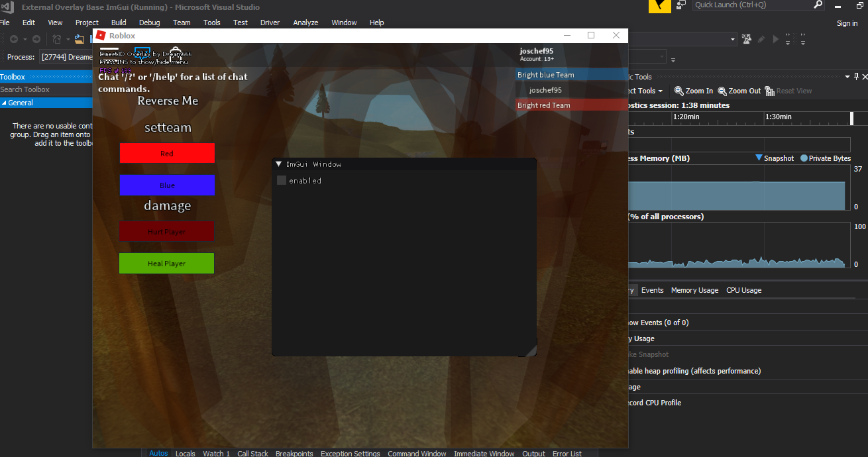Select the Bright blue Team row
This screenshot has height=457, width=868.
click(x=571, y=75)
